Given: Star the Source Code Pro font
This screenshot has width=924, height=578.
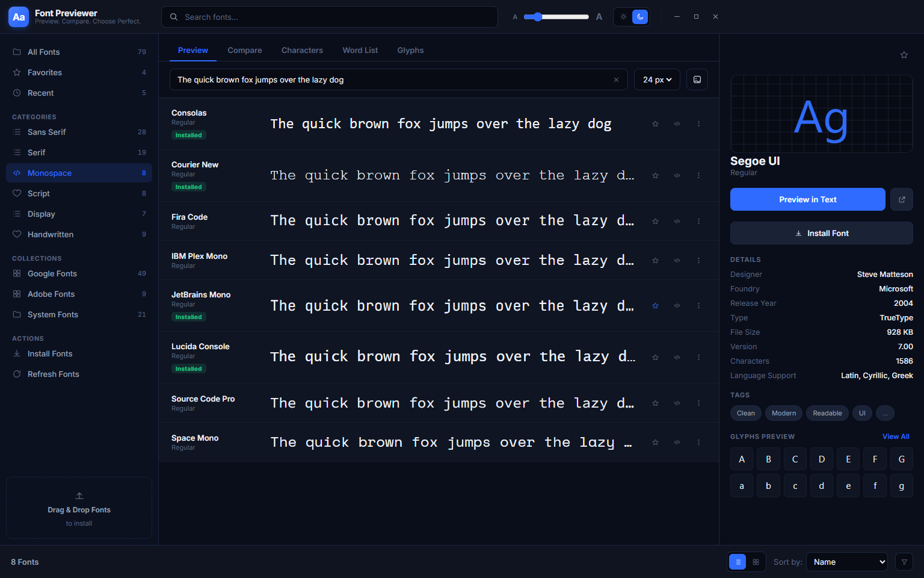Looking at the screenshot, I should [x=655, y=403].
